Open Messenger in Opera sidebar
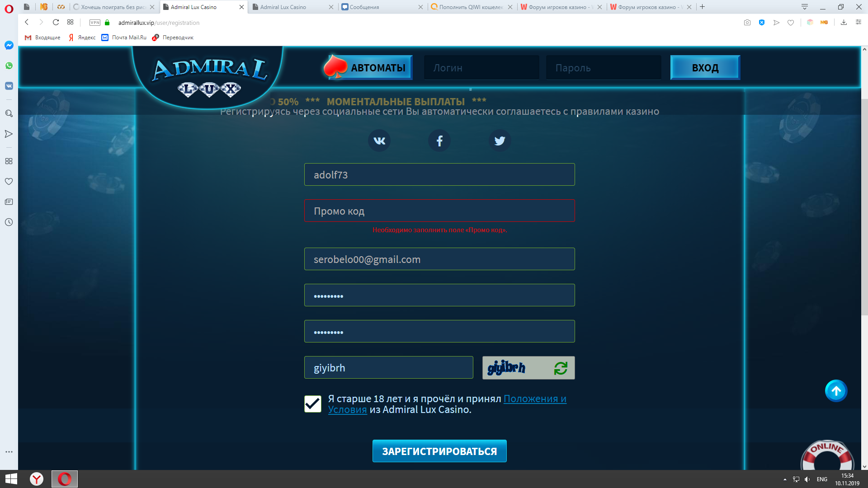 (9, 45)
